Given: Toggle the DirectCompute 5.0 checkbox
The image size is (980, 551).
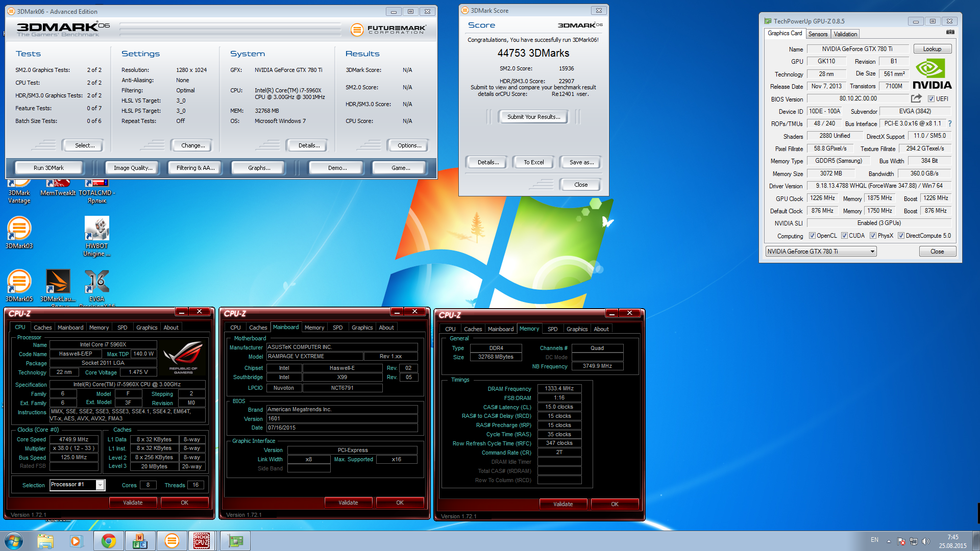Looking at the screenshot, I should 901,236.
